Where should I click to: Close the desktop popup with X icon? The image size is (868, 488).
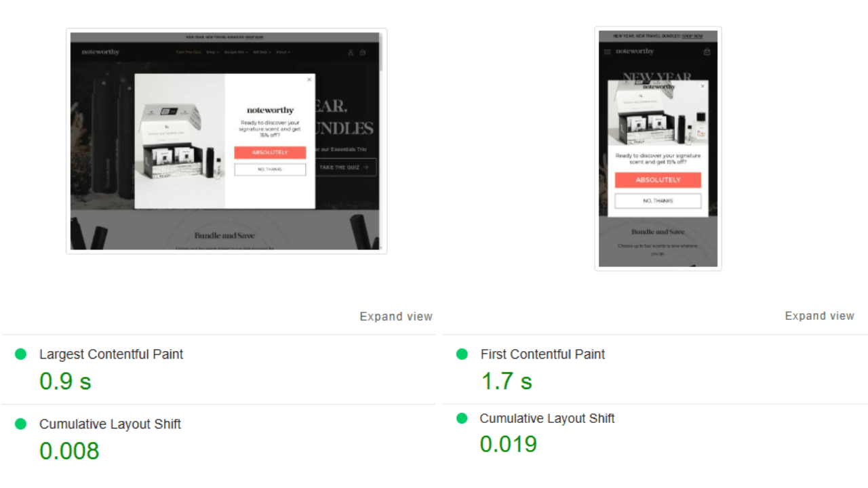tap(309, 79)
